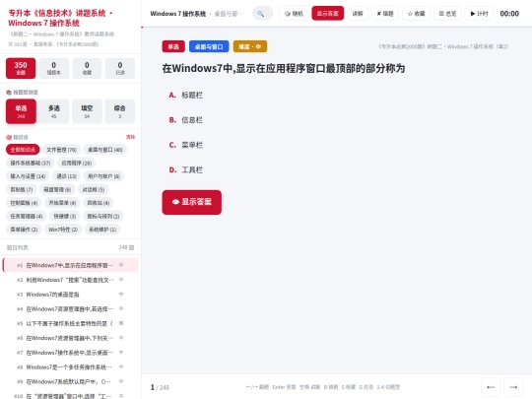Choose answer option A 标题栏
The height and width of the screenshot is (399, 532).
[185, 95]
